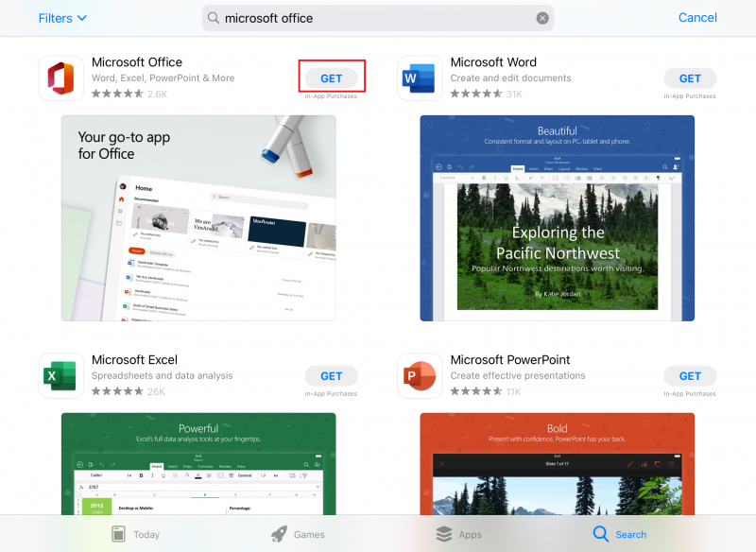Tap GET next to Microsoft Word
This screenshot has width=756, height=552.
pos(690,78)
